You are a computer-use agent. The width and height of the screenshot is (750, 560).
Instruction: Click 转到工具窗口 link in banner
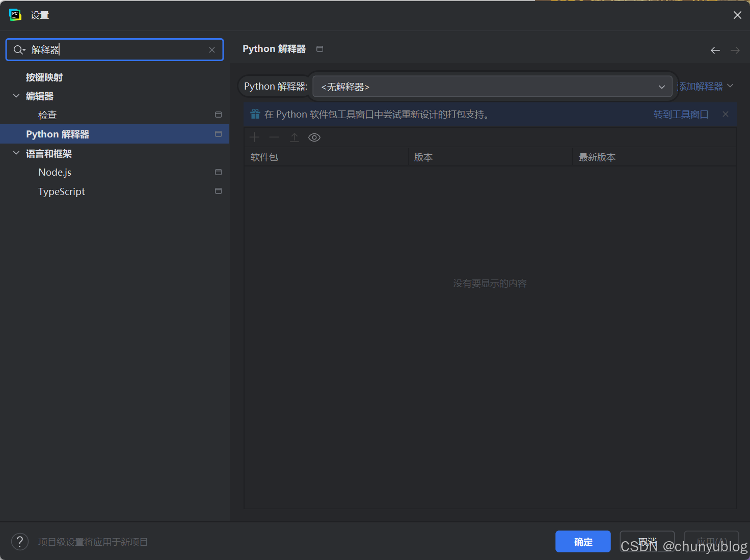pyautogui.click(x=681, y=115)
